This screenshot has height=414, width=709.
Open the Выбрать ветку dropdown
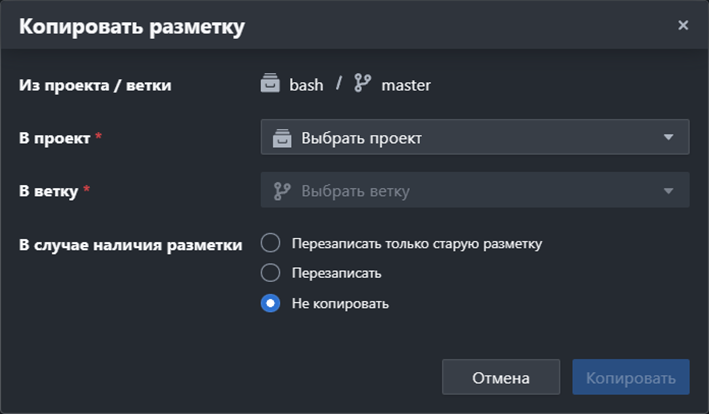point(475,190)
